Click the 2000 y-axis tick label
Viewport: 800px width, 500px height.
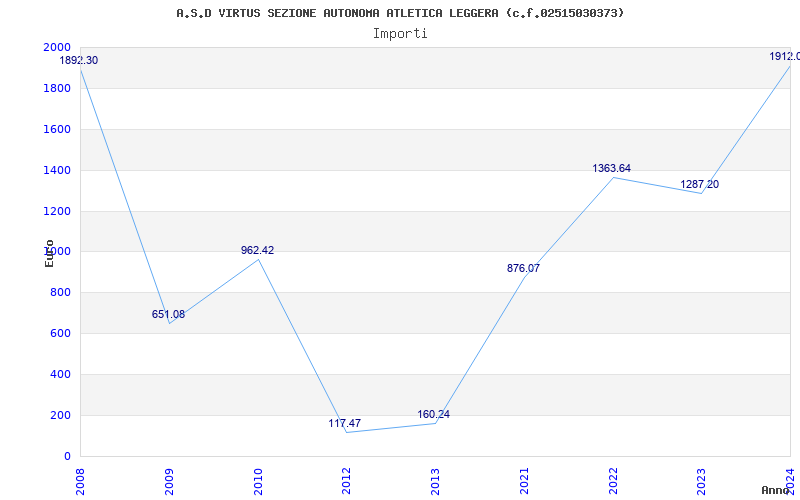(57, 47)
